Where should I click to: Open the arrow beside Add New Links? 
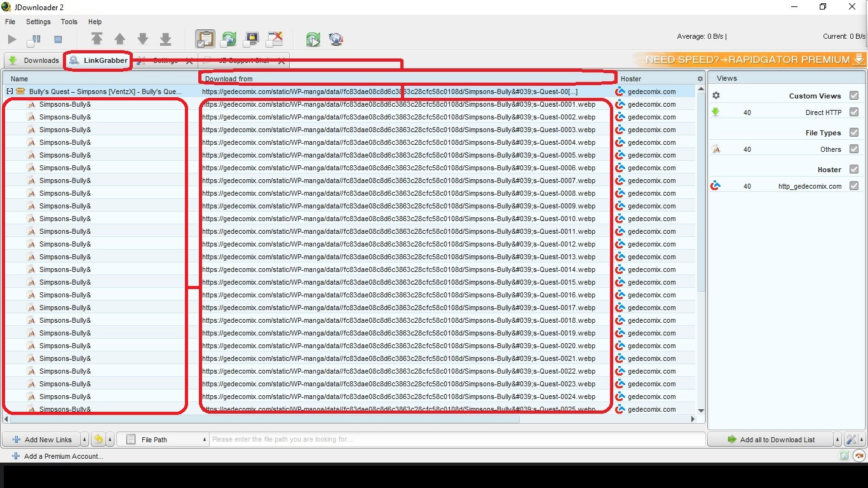tap(85, 440)
